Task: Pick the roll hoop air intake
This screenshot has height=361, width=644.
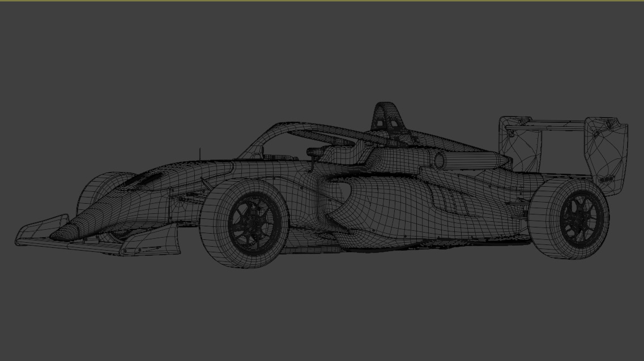Action: [x=388, y=117]
